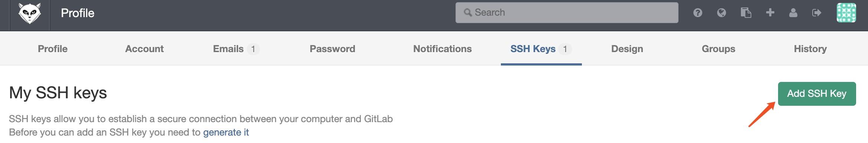Viewport: 868px width, 143px height.
Task: Click the globe explore icon
Action: [x=722, y=13]
